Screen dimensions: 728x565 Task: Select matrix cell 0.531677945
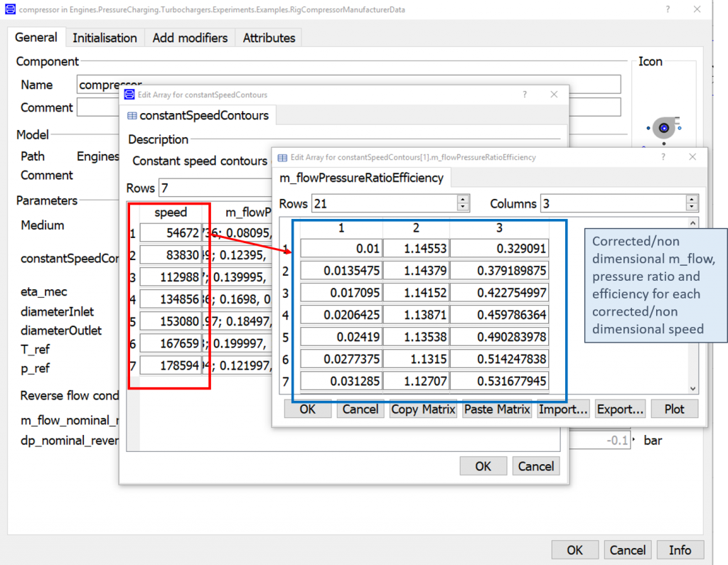(500, 381)
